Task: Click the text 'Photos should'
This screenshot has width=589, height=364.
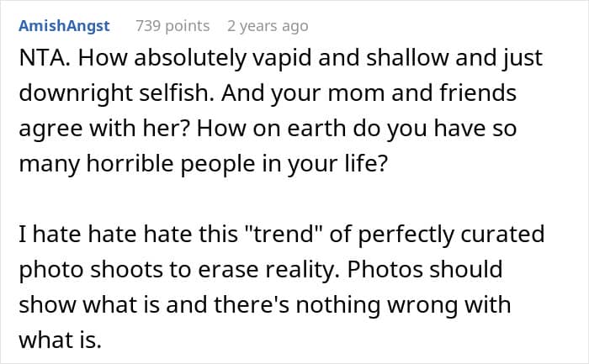Action: [425, 270]
